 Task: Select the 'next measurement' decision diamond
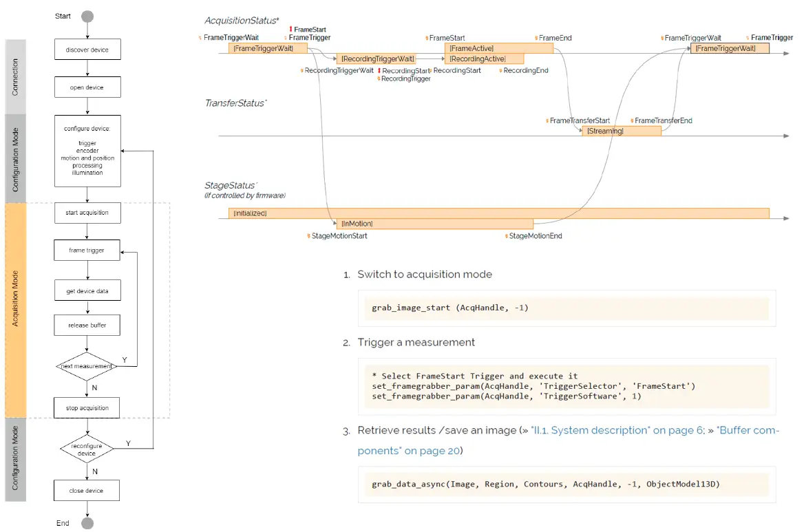point(87,366)
